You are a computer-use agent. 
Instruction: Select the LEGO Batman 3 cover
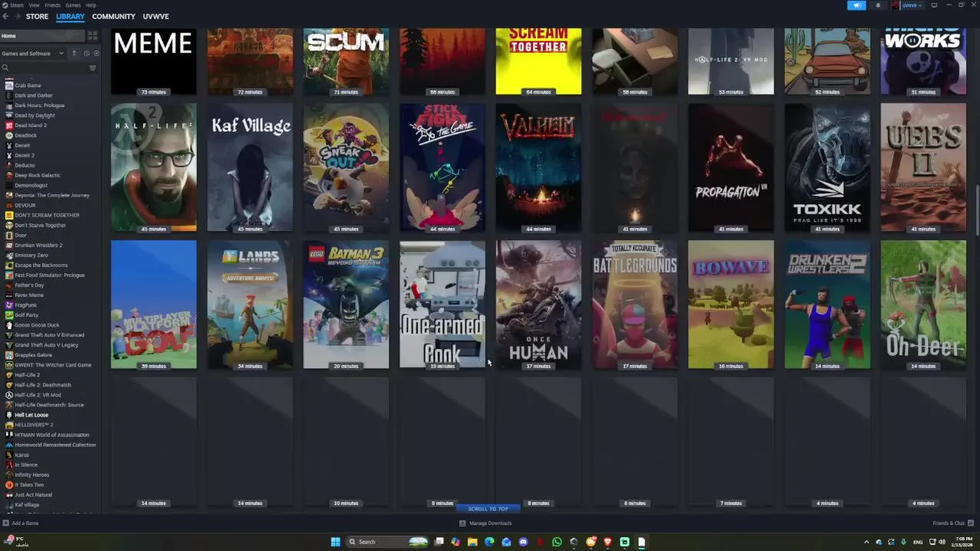346,305
